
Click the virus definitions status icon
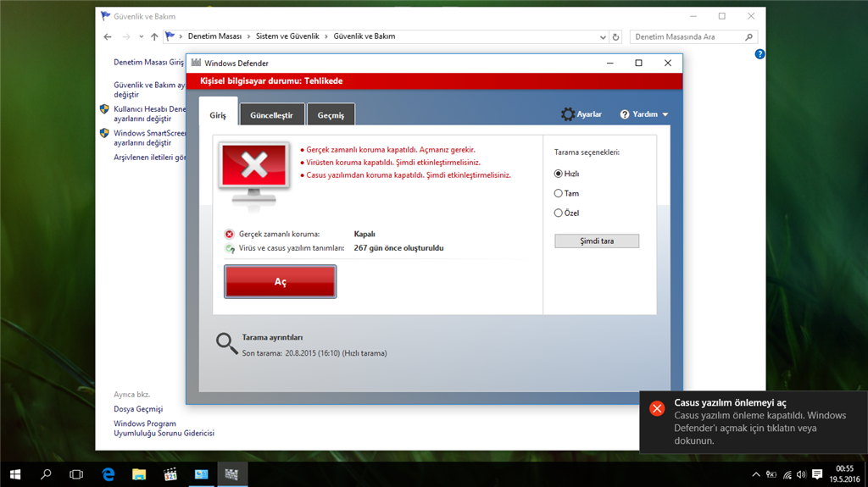[229, 248]
